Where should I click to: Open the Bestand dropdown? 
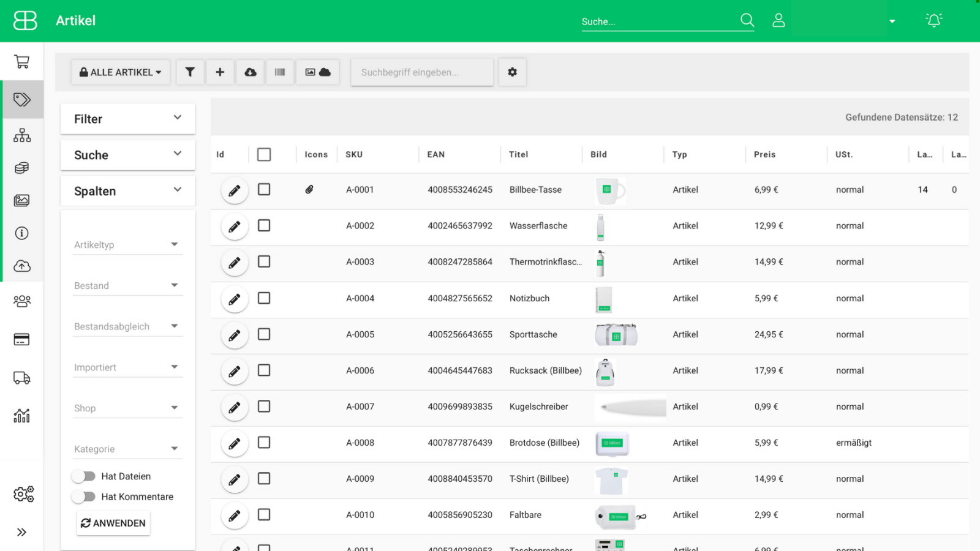(128, 285)
